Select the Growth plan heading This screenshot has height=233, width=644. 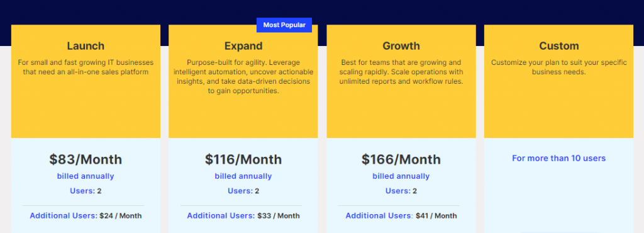401,45
